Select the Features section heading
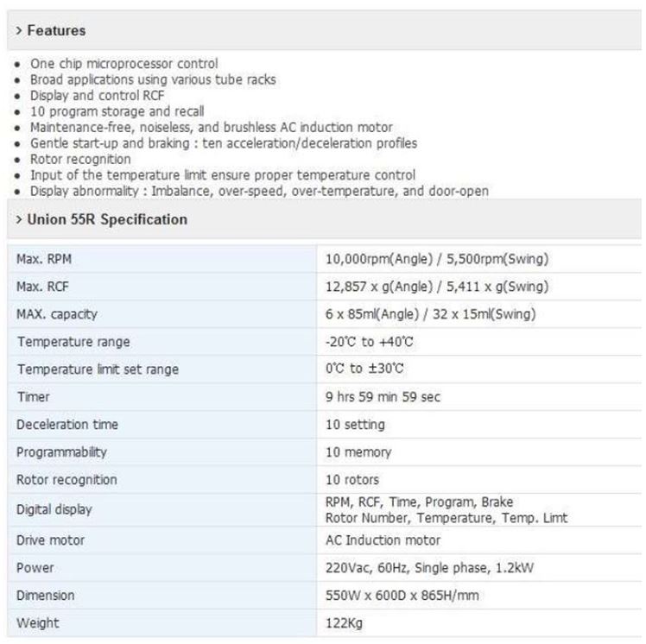The image size is (646, 644). point(56,31)
